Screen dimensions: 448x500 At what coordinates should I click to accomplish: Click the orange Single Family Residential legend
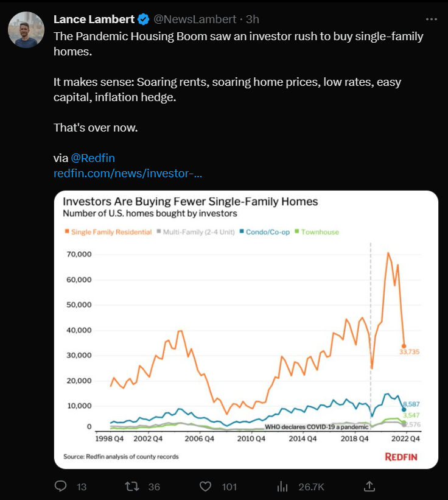click(108, 232)
